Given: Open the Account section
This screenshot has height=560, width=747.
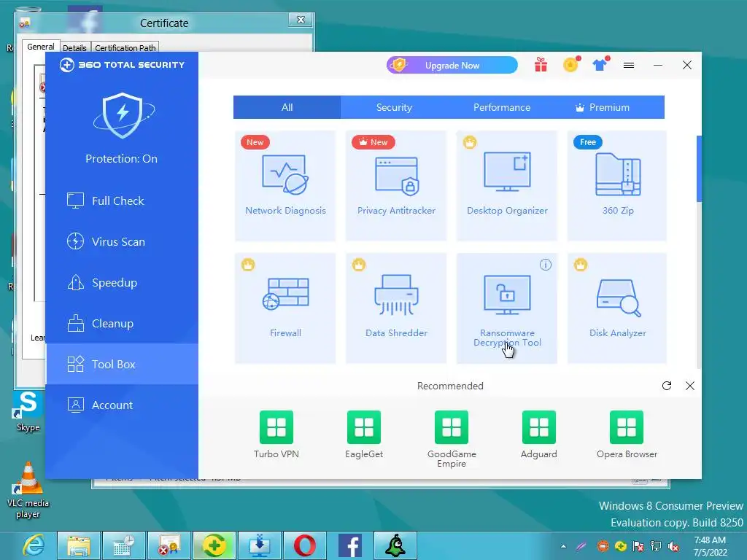Looking at the screenshot, I should click(x=122, y=405).
